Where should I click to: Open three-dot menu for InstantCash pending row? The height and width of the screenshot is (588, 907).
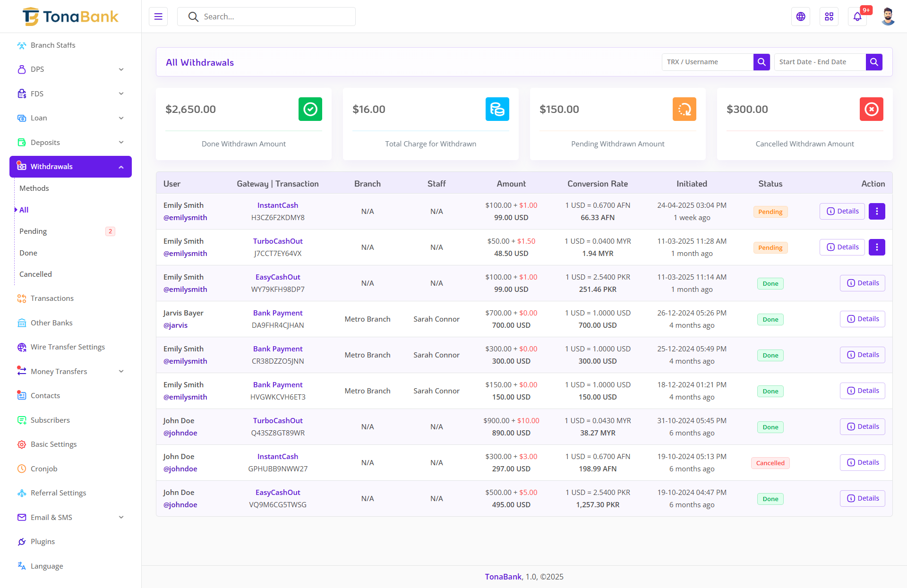877,212
